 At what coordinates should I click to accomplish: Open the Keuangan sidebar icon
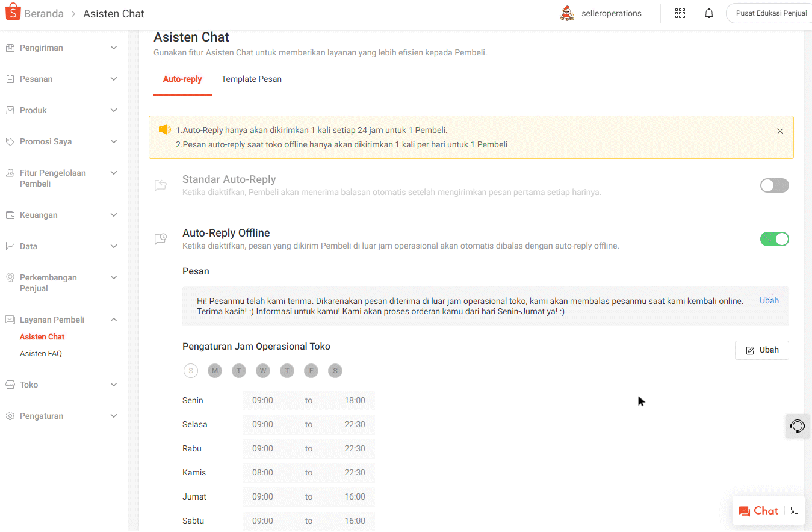(x=10, y=215)
